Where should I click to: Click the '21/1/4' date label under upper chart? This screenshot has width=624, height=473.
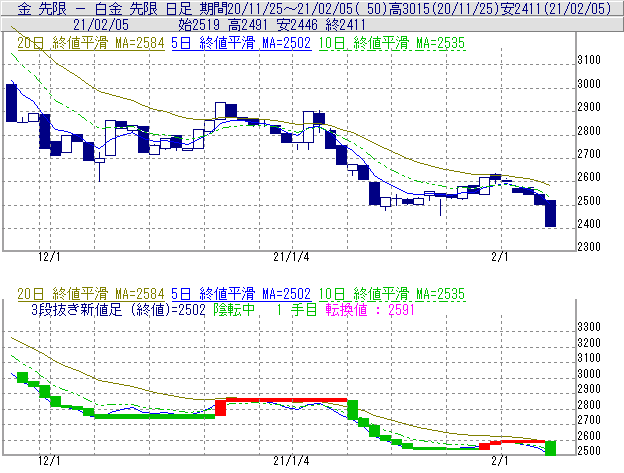coord(291,257)
